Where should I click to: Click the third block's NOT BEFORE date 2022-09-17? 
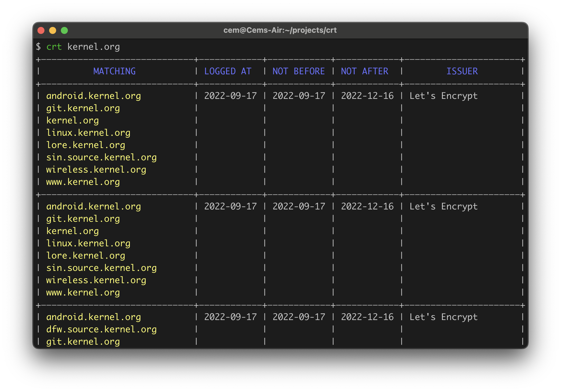(x=299, y=317)
